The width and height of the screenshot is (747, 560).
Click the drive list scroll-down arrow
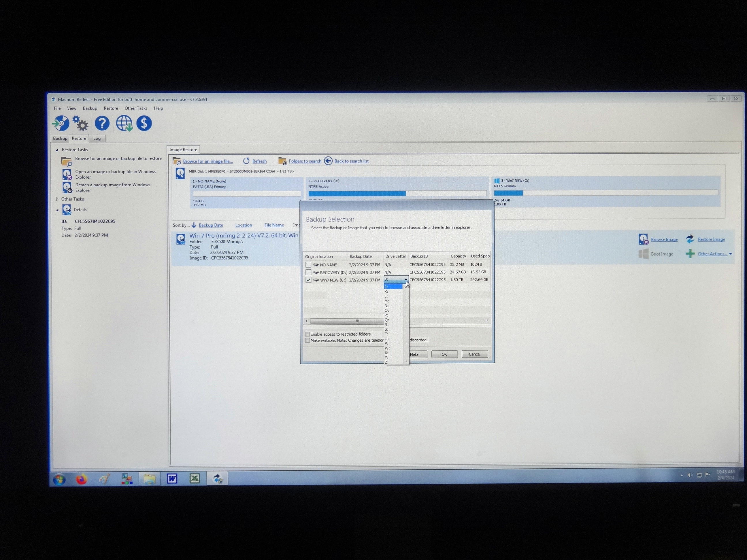click(x=406, y=362)
